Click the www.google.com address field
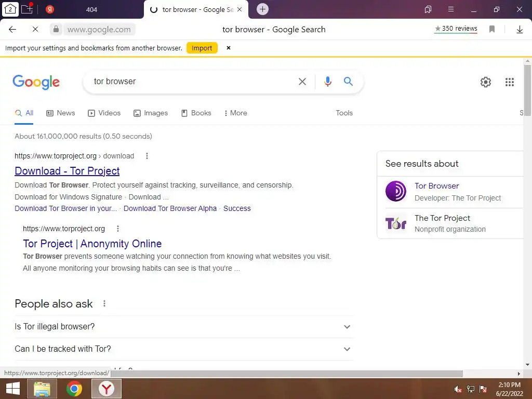This screenshot has width=532, height=399. (99, 30)
